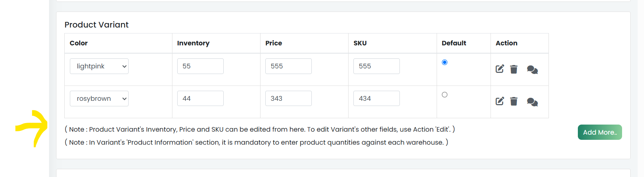
Task: Select the Color column header
Action: pos(79,43)
